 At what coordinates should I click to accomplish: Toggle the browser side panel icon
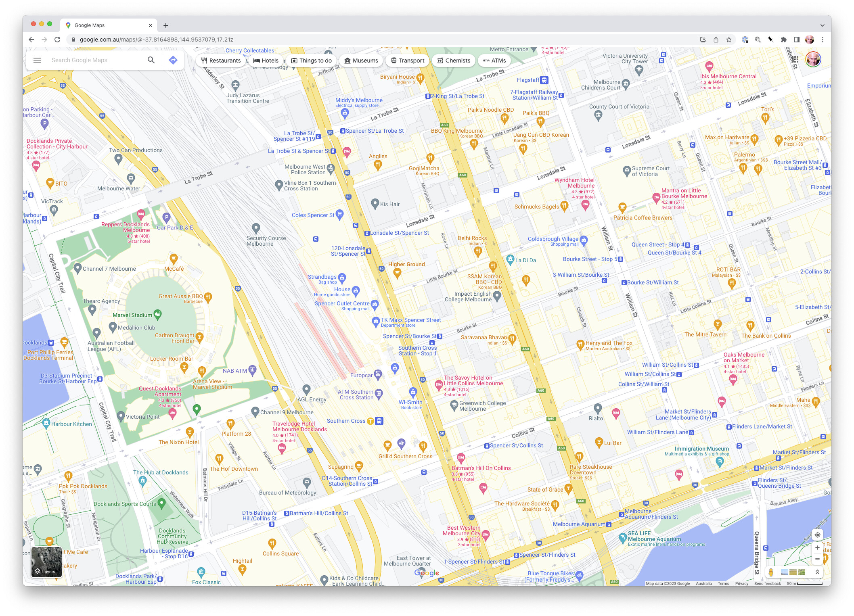[x=796, y=40]
